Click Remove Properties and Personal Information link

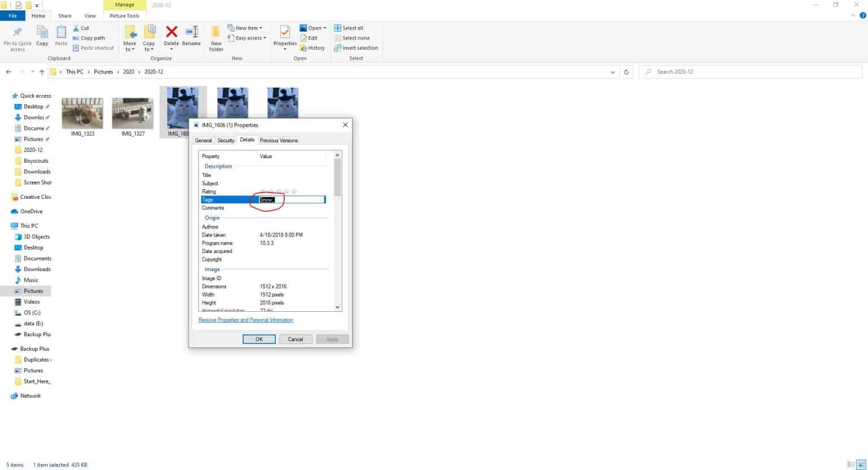point(245,320)
